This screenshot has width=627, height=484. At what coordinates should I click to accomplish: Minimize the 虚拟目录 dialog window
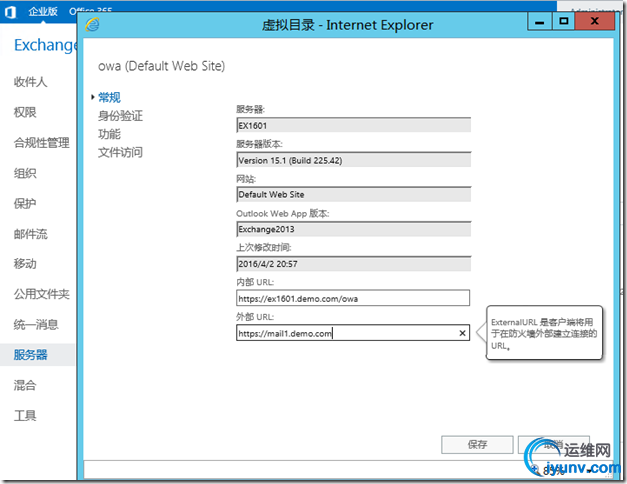coord(539,22)
